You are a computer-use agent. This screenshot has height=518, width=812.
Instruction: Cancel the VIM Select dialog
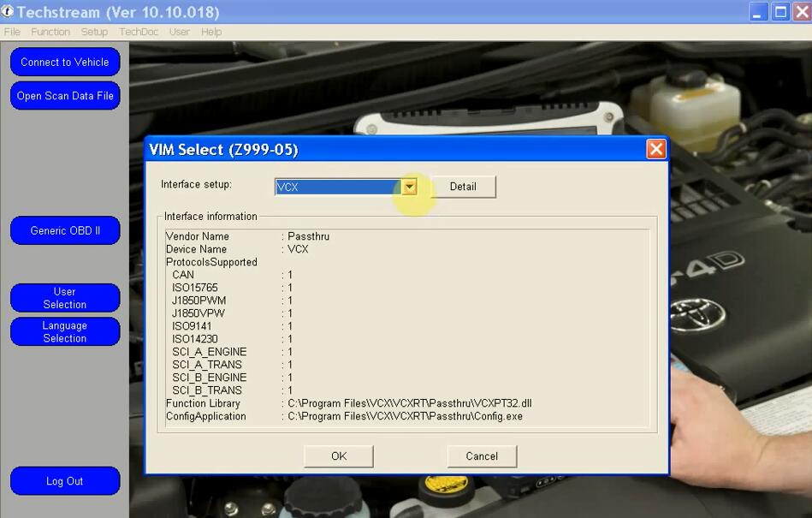tap(482, 456)
